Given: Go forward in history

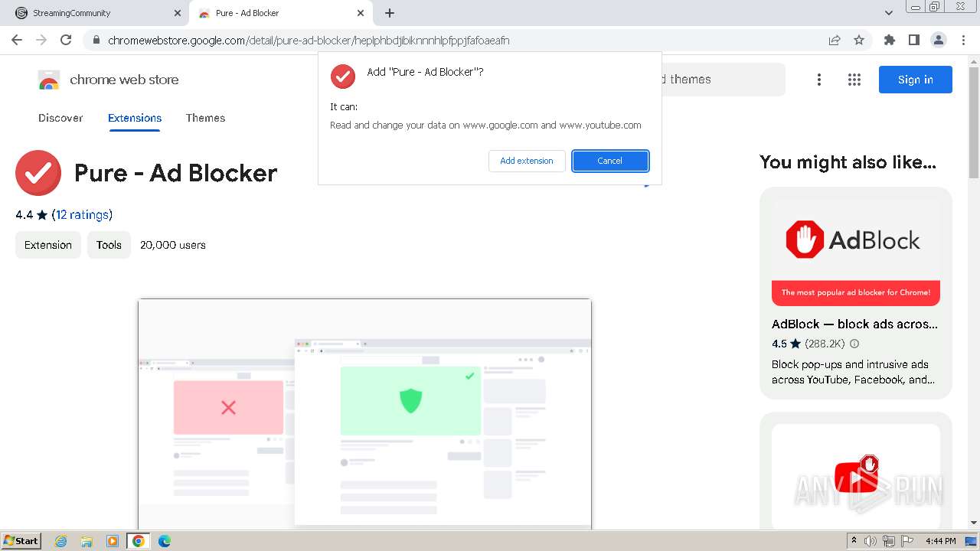Looking at the screenshot, I should [41, 40].
